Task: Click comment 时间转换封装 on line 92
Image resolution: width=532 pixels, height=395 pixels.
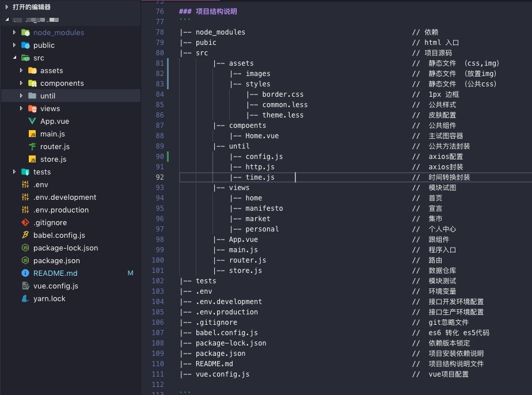Action: coord(449,177)
